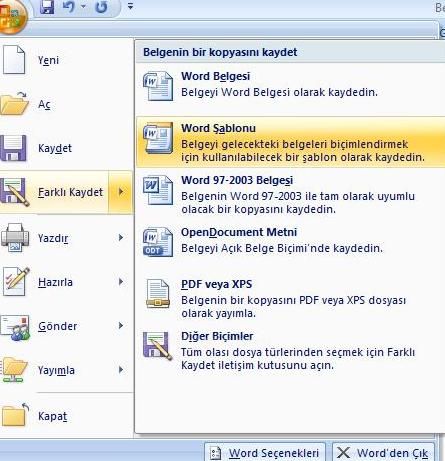445x461 pixels.
Task: Click the blank page icon for Yeni
Action: tap(14, 60)
